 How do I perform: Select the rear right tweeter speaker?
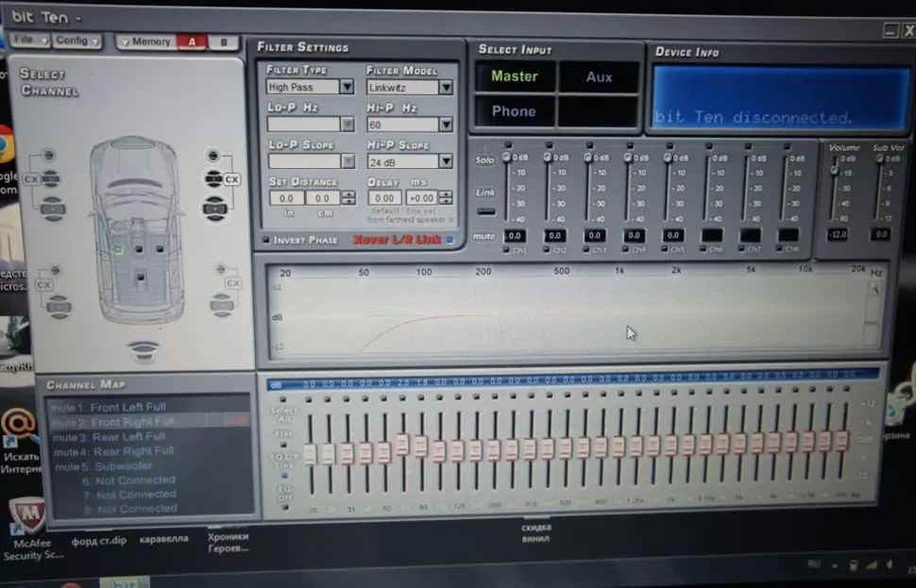coord(221,269)
